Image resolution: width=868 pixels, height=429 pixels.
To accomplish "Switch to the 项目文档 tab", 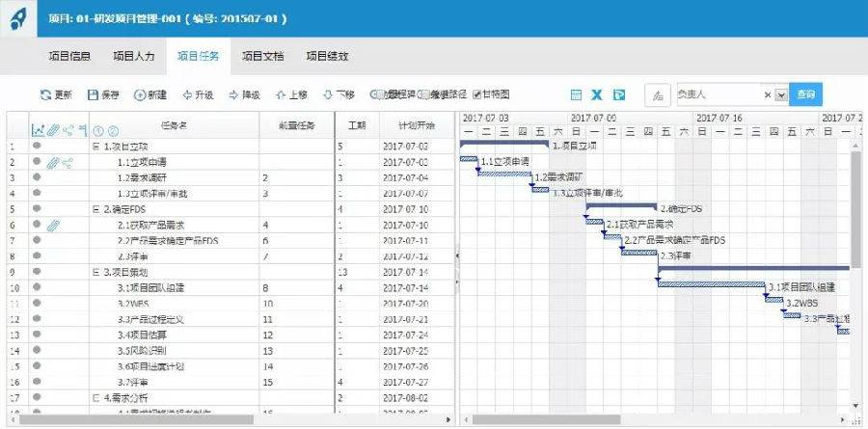I will click(262, 57).
